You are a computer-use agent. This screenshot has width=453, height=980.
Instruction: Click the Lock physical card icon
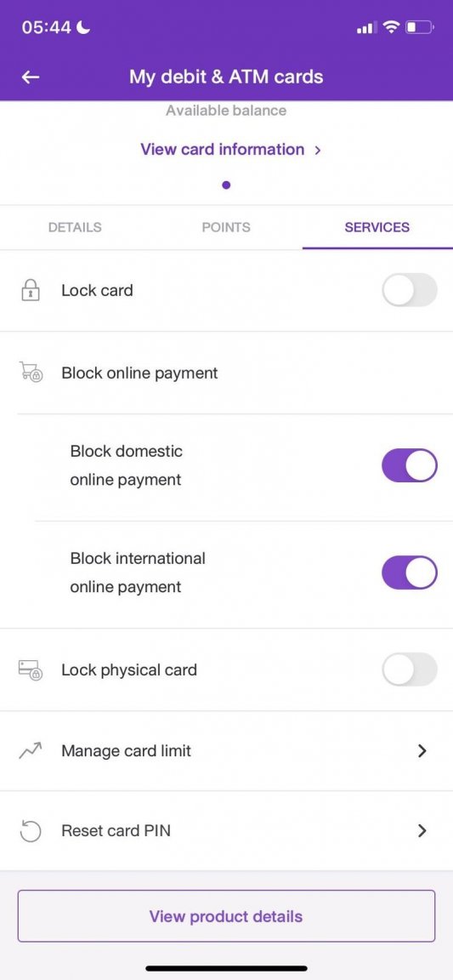pyautogui.click(x=30, y=670)
